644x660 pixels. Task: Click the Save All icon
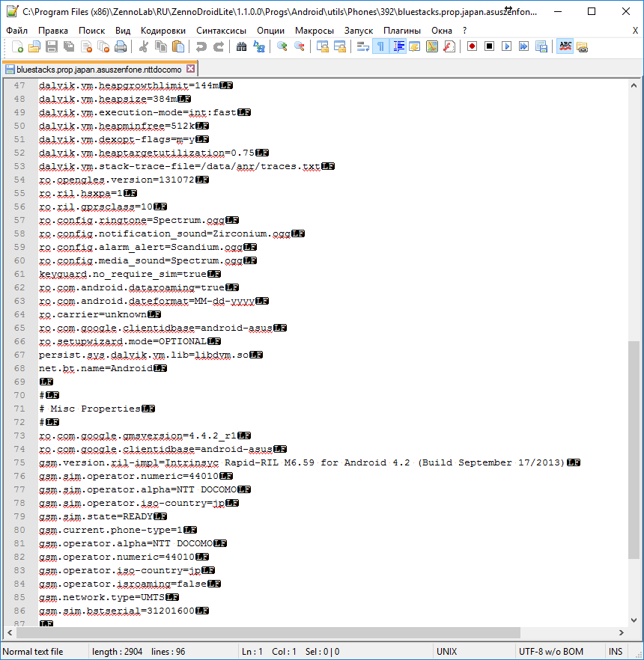tap(69, 46)
